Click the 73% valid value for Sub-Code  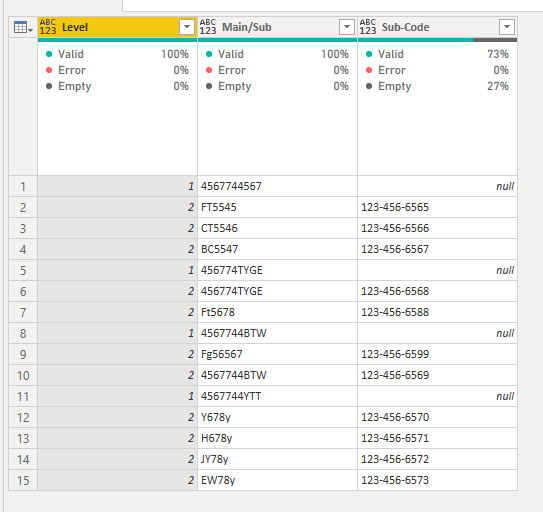pos(498,54)
